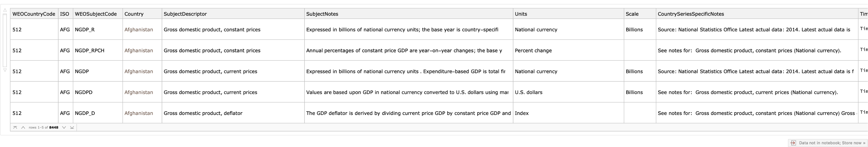
Task: Open the Afghanistan entity in the first row
Action: [x=139, y=30]
